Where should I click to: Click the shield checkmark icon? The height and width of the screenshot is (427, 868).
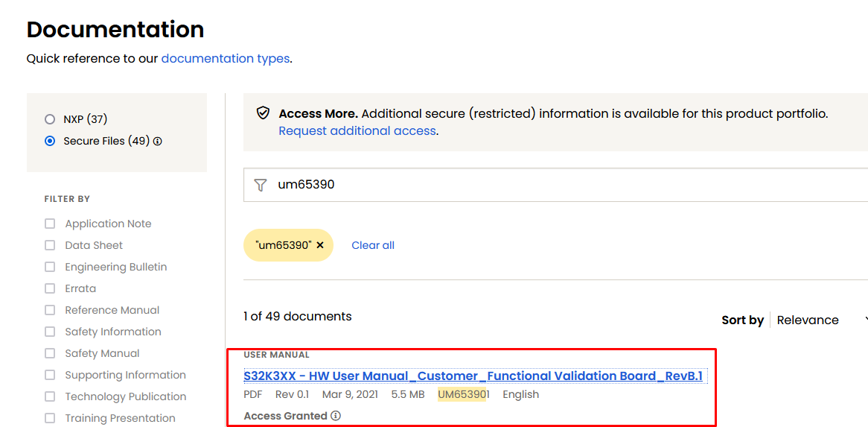(263, 113)
